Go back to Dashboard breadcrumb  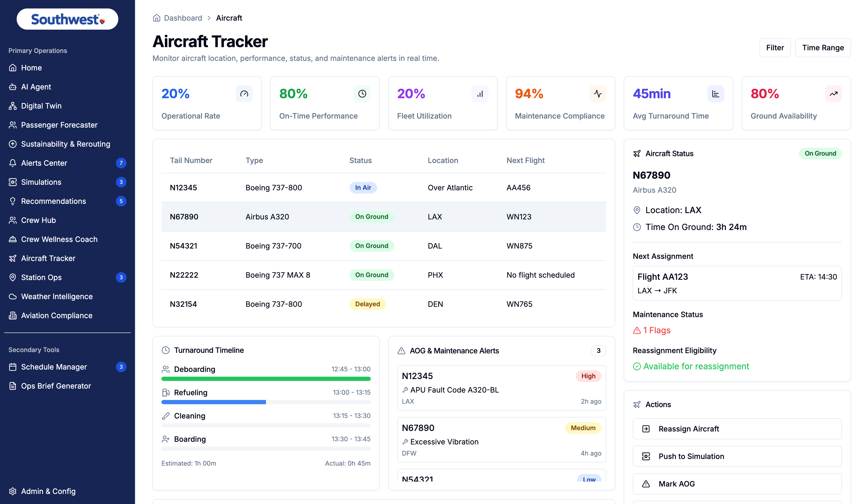(x=183, y=18)
